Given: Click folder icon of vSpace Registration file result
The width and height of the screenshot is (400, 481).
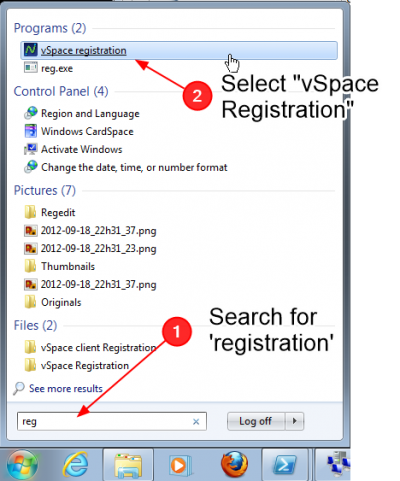Looking at the screenshot, I should 30,365.
